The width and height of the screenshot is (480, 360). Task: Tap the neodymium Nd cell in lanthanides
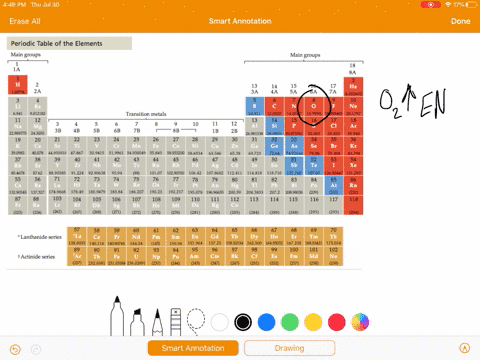pos(136,237)
